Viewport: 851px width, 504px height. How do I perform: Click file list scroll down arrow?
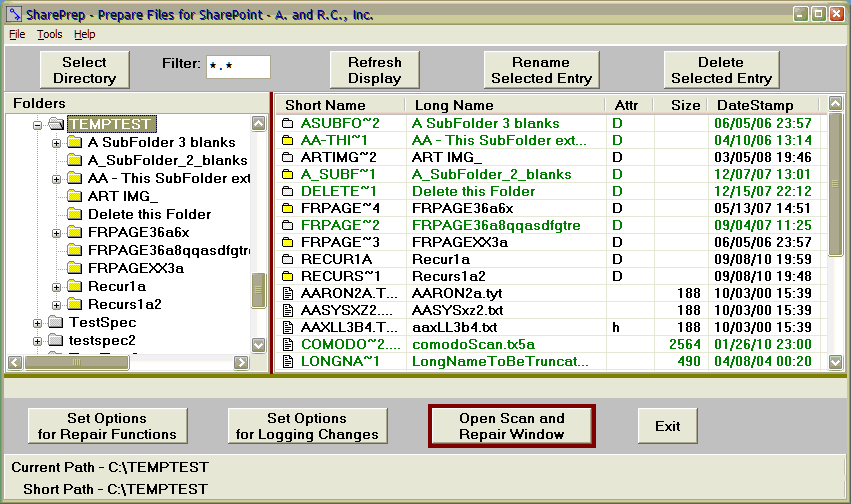click(835, 362)
